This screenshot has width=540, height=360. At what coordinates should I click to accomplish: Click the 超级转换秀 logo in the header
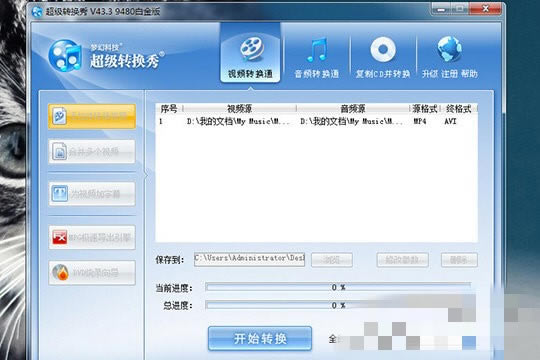tap(106, 56)
